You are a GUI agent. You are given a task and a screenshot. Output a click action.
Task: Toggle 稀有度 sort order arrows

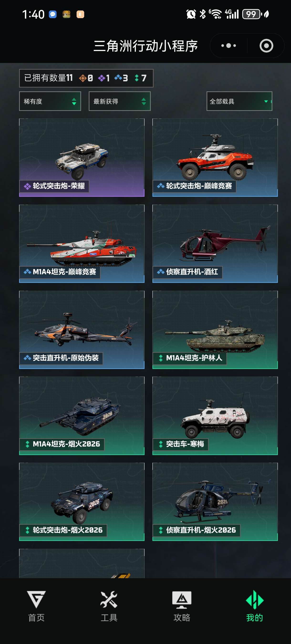[74, 101]
